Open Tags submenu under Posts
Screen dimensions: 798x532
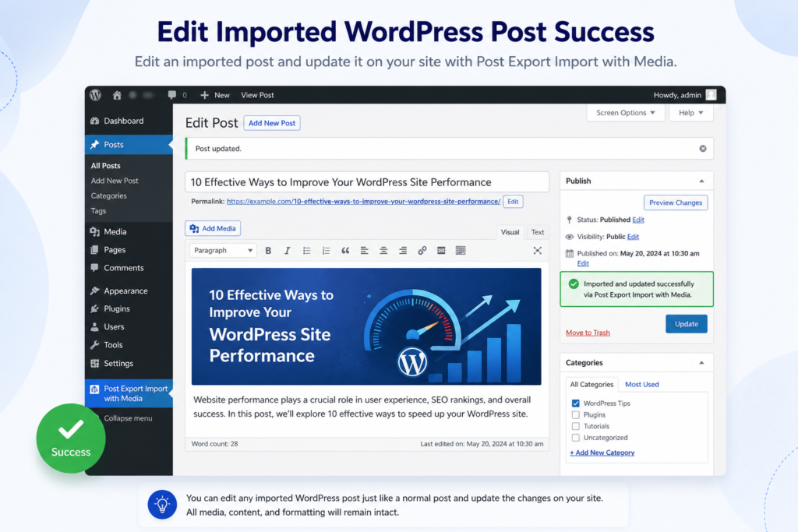[x=99, y=210]
